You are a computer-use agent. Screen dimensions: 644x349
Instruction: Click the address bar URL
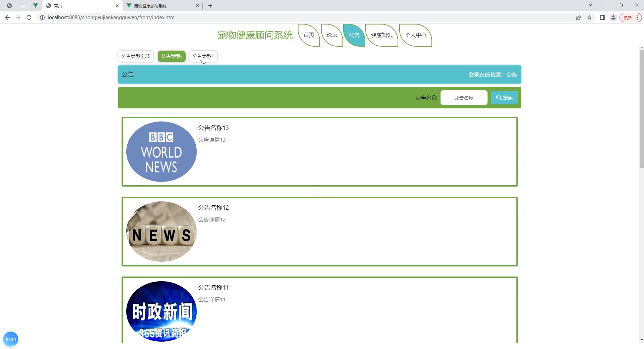pyautogui.click(x=111, y=17)
